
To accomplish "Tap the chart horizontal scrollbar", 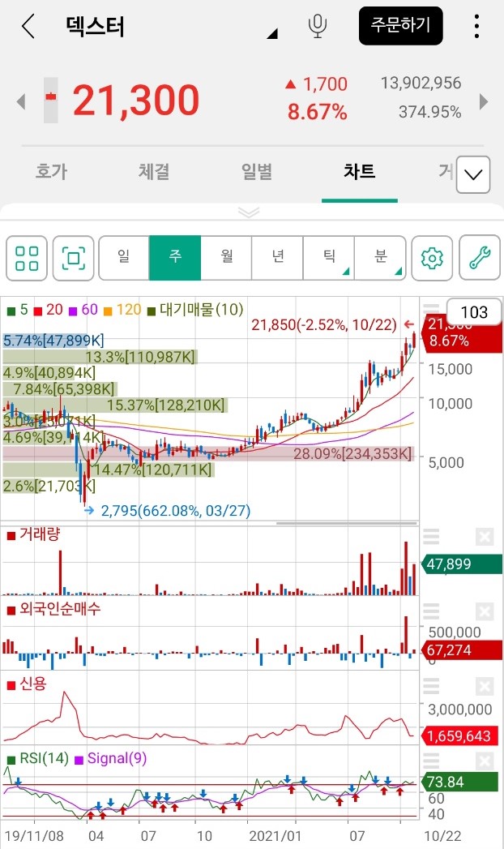I will pyautogui.click(x=347, y=524).
